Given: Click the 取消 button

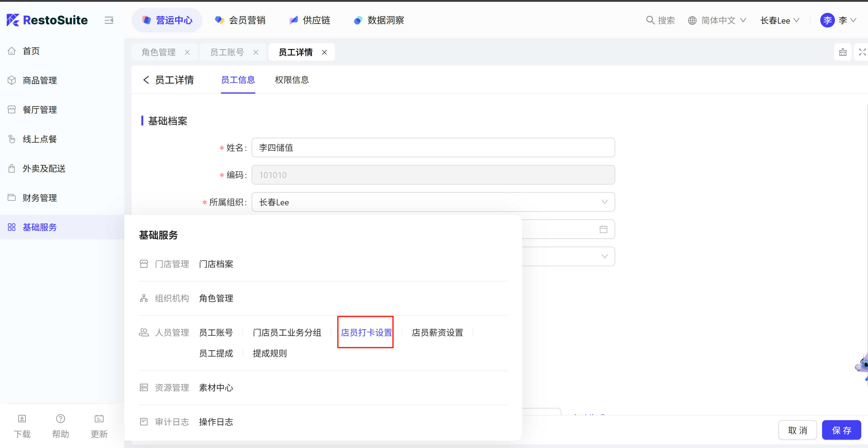Looking at the screenshot, I should (x=798, y=430).
